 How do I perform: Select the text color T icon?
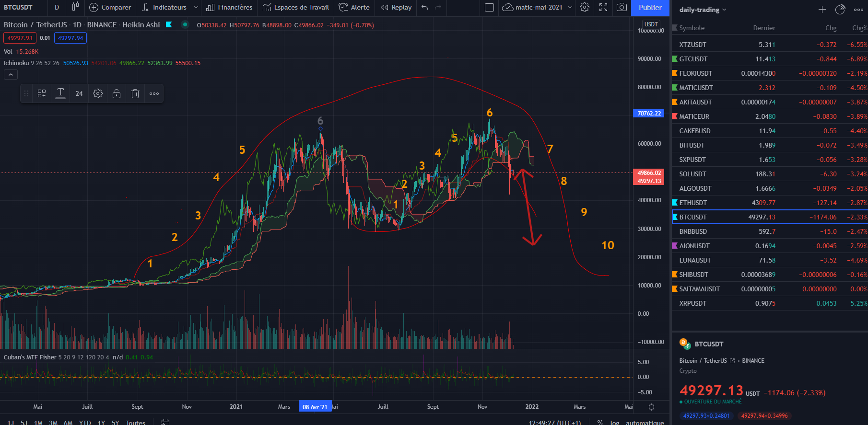tap(60, 93)
